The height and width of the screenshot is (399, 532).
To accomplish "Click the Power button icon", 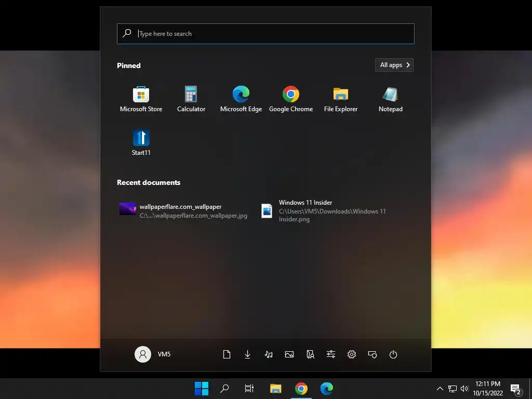I will [x=393, y=354].
